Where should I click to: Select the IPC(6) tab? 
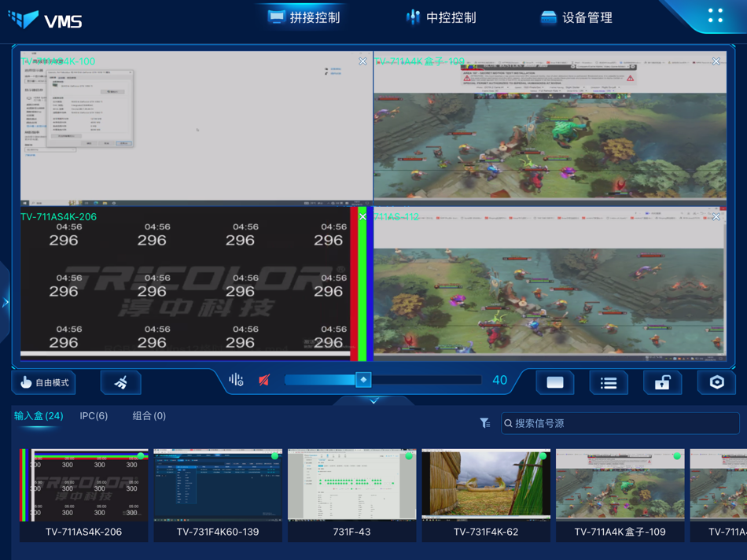tap(94, 416)
